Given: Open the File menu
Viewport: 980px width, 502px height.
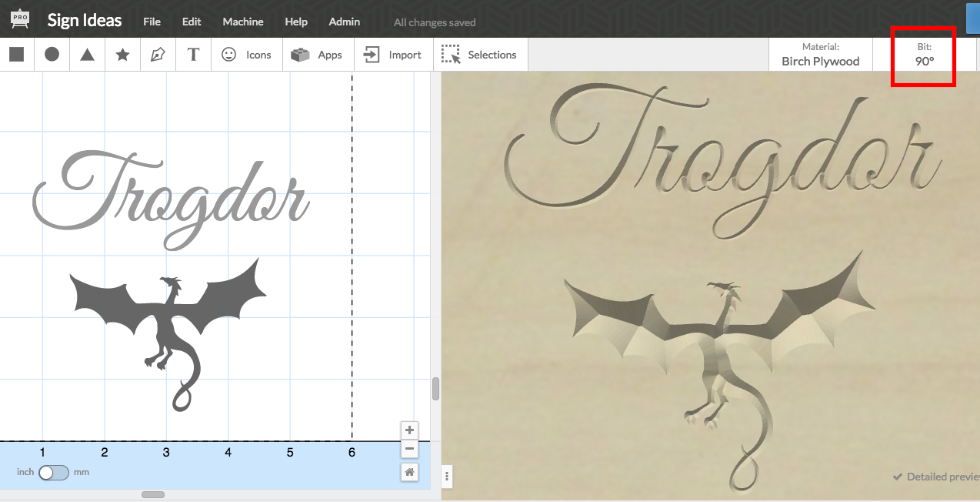Looking at the screenshot, I should click(152, 22).
